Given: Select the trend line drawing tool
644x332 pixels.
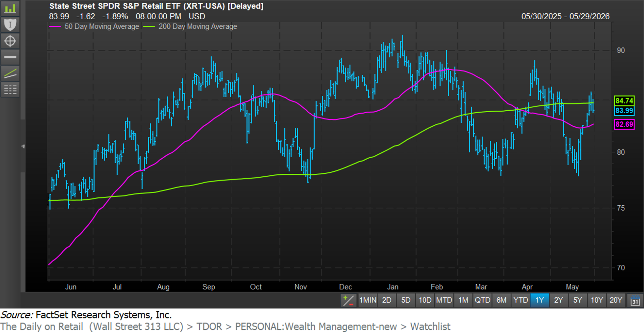Looking at the screenshot, I should (x=10, y=73).
